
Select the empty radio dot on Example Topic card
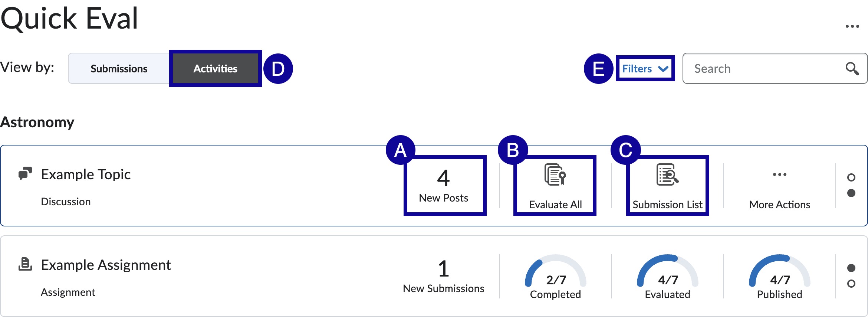click(x=852, y=178)
